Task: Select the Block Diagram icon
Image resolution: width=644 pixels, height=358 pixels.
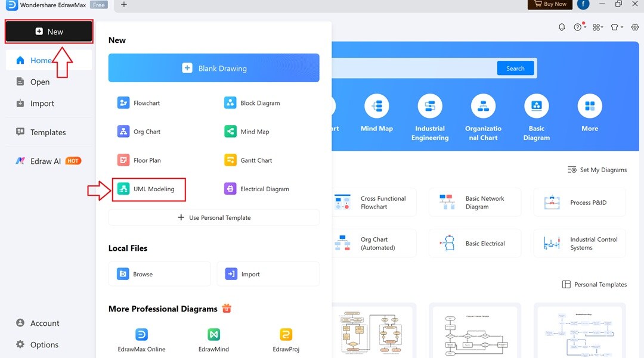Action: point(230,102)
